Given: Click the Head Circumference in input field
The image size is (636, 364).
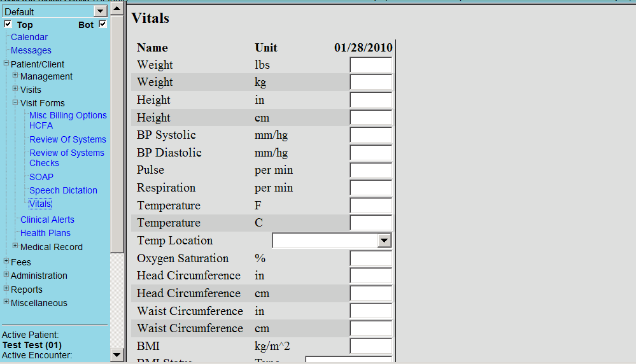Looking at the screenshot, I should 371,276.
